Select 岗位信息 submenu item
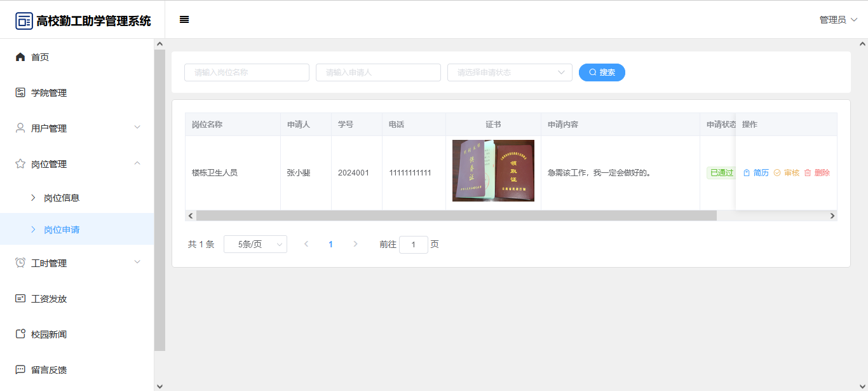The height and width of the screenshot is (391, 868). coord(62,198)
